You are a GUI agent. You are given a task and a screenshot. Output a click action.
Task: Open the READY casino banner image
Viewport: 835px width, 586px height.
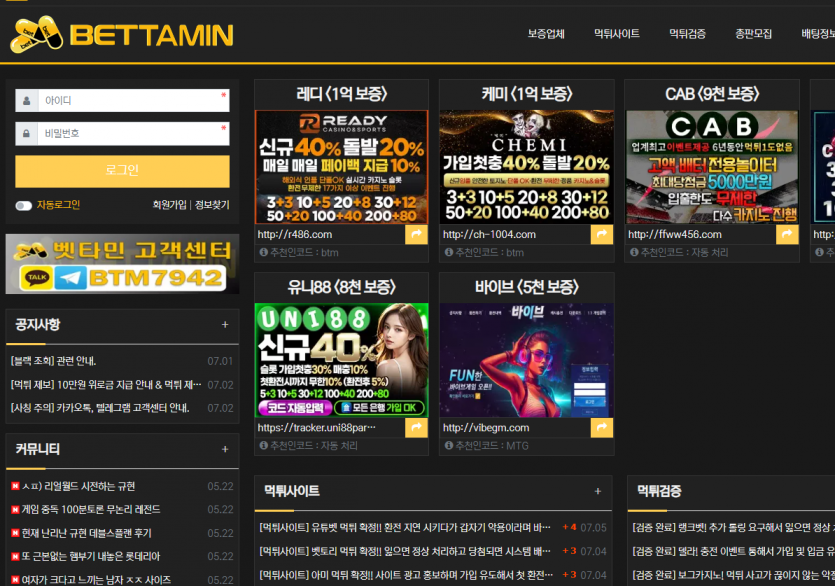coord(341,167)
